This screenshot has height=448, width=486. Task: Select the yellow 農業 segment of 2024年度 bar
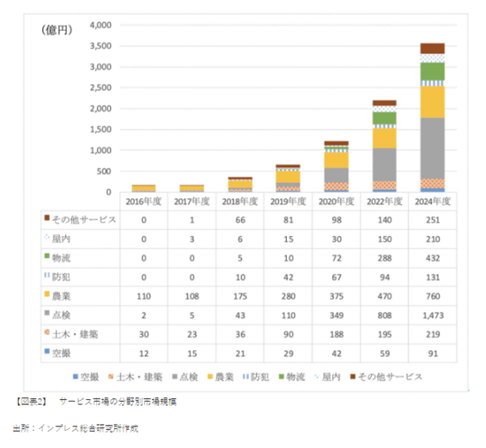[433, 102]
